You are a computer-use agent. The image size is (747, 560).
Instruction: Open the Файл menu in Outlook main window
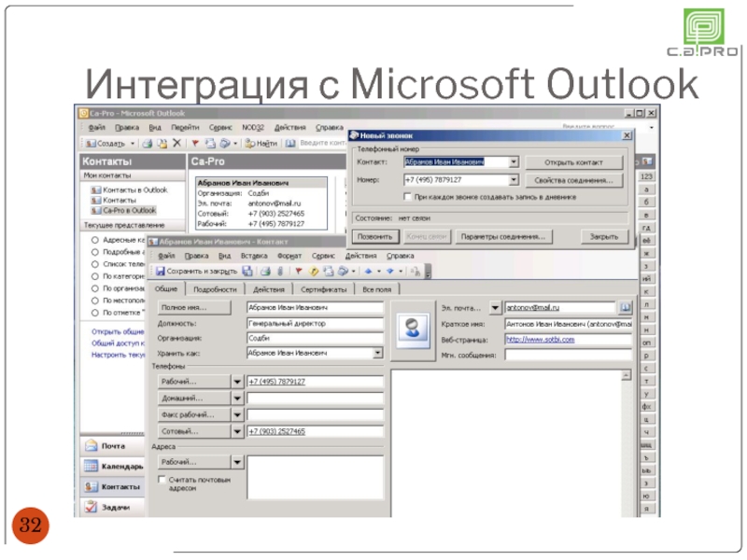[x=97, y=127]
